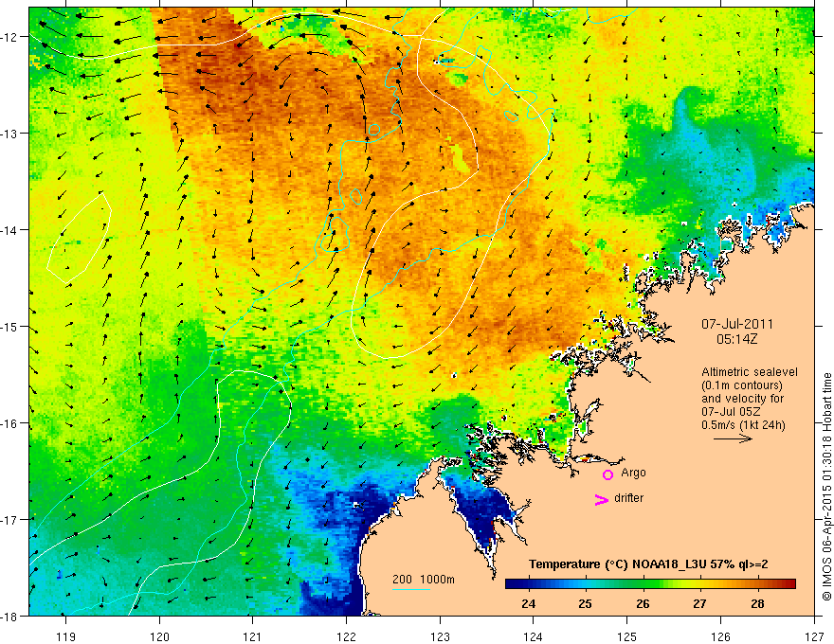Screen dimensions: 834x644
Task: Click the temperature color bar
Action: (x=650, y=583)
